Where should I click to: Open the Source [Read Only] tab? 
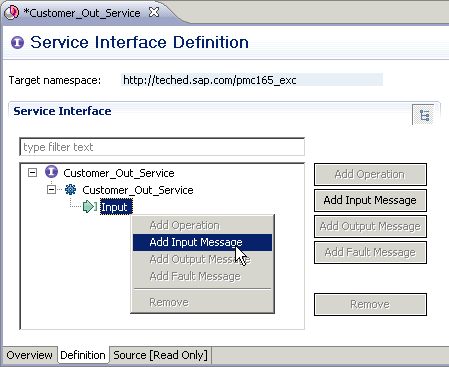160,355
